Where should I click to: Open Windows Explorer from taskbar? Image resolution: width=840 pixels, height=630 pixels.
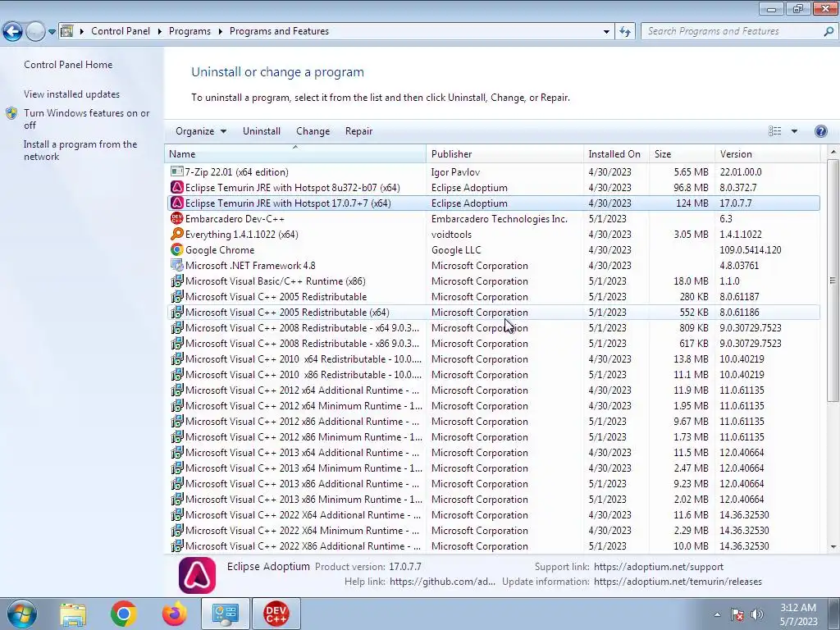click(x=73, y=614)
